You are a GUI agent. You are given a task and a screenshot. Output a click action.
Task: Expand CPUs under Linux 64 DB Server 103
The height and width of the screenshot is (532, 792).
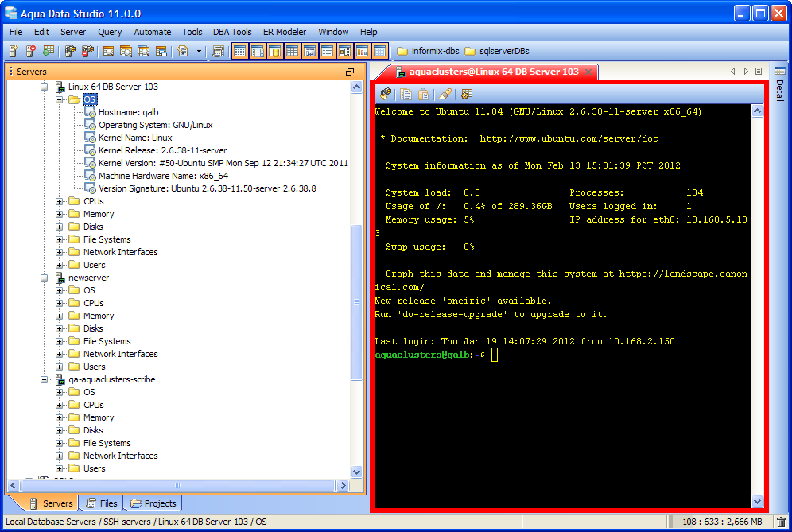coord(59,201)
